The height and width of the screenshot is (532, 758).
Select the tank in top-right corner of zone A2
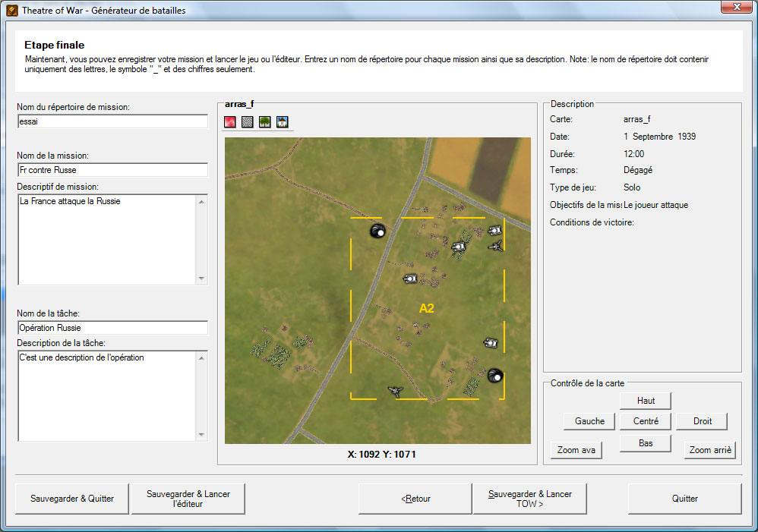pos(495,230)
